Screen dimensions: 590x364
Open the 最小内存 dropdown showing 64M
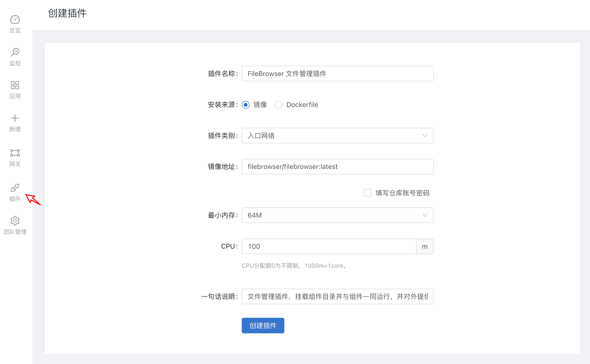(x=337, y=215)
